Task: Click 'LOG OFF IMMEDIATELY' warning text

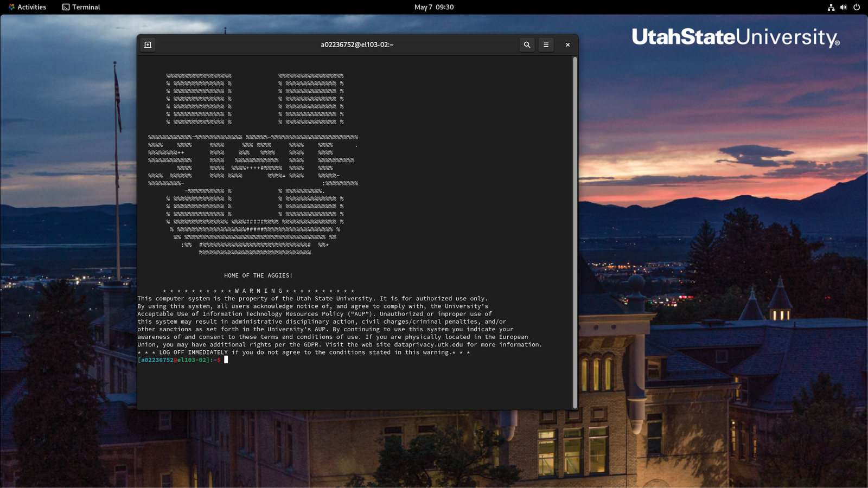Action: tap(193, 352)
